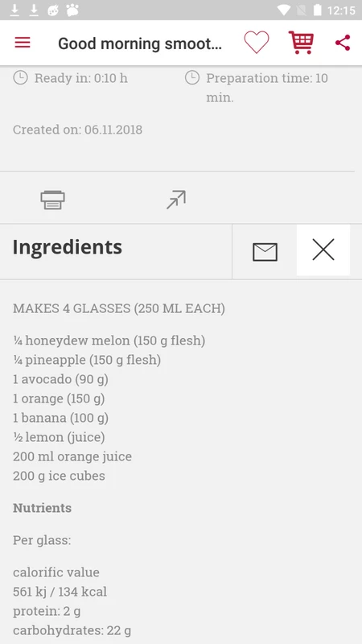
Task: Tap the first download notification icon
Action: (x=14, y=10)
